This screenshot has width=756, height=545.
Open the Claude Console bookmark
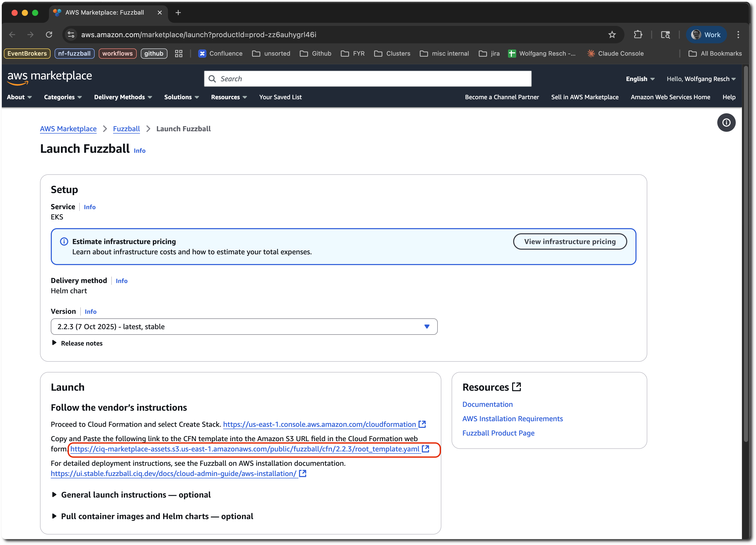coord(615,53)
